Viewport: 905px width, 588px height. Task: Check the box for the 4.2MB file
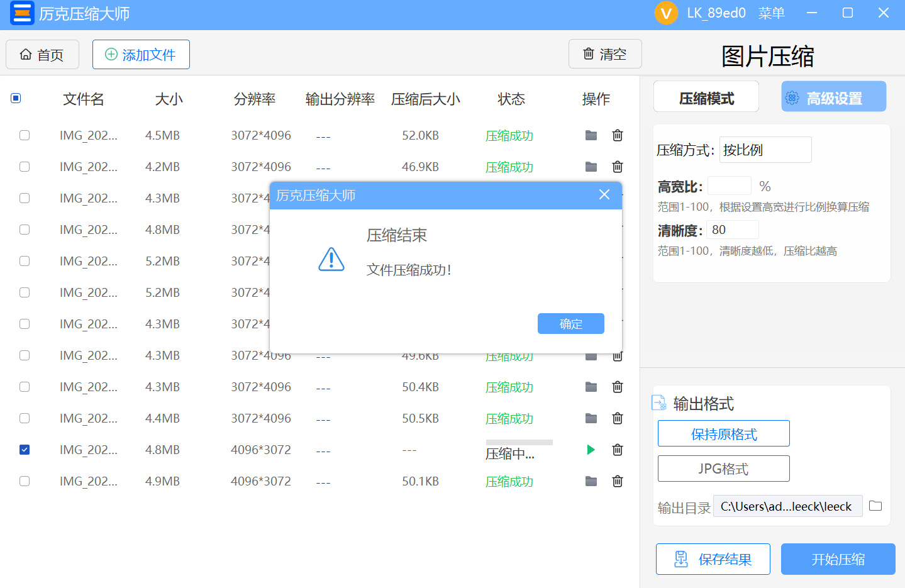coord(25,167)
